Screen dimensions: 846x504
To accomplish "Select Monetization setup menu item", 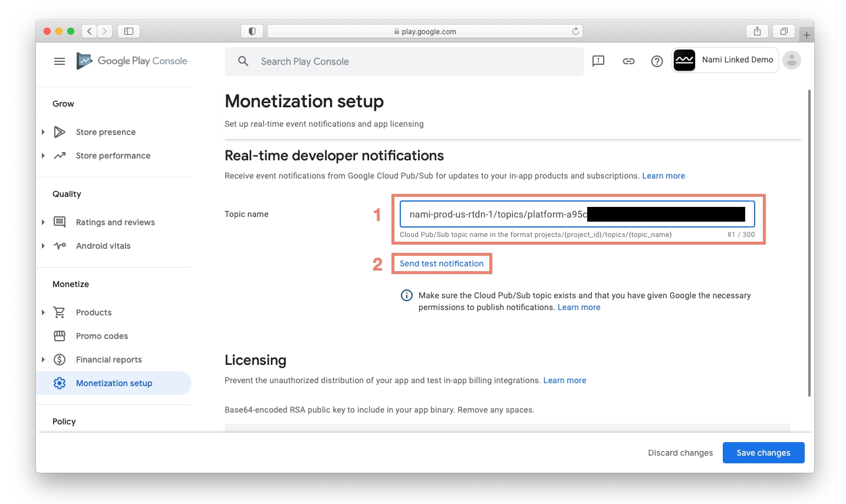I will pyautogui.click(x=114, y=383).
